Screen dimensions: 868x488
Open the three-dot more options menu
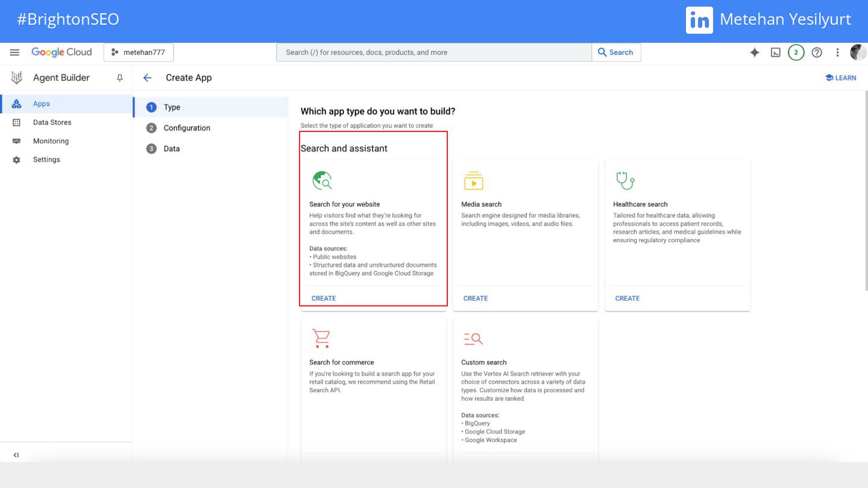837,52
